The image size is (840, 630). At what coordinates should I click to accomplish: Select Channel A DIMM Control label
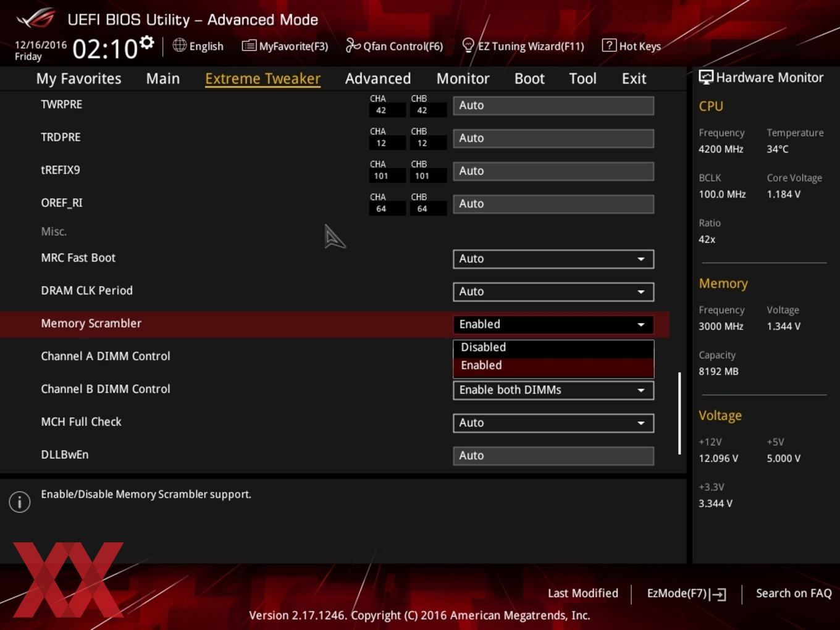106,356
